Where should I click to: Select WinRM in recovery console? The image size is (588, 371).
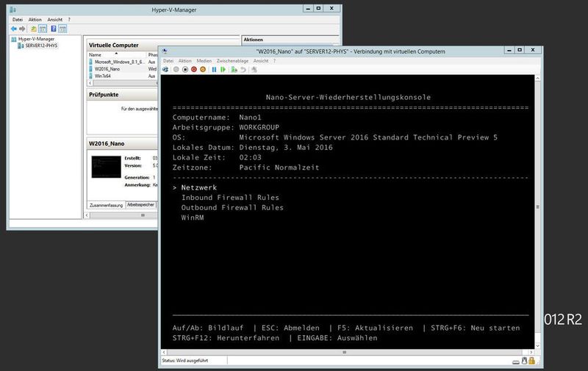pyautogui.click(x=193, y=217)
